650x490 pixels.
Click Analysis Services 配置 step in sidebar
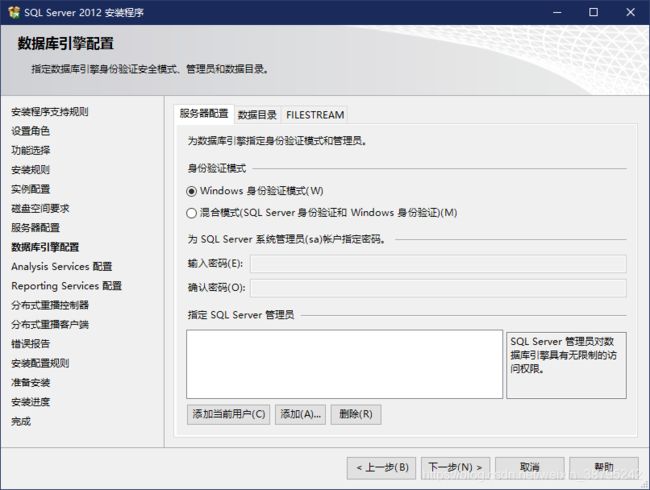[x=62, y=266]
